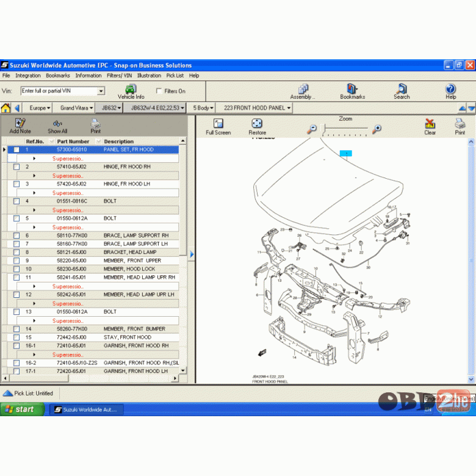Open the Grand Vitara model dropdown
The height and width of the screenshot is (476, 476).
coord(76,108)
